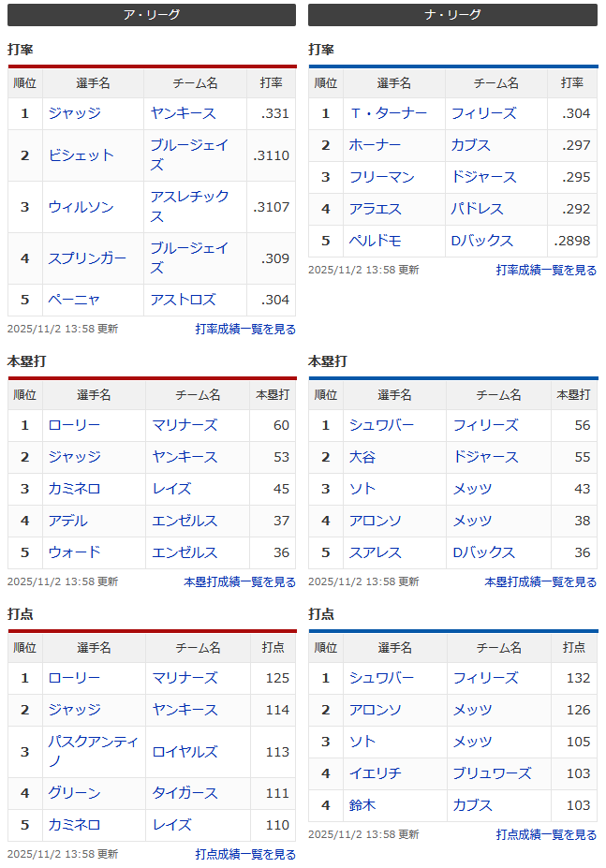Click the アストロズ team link
Screen dimensions: 606x868
183,301
